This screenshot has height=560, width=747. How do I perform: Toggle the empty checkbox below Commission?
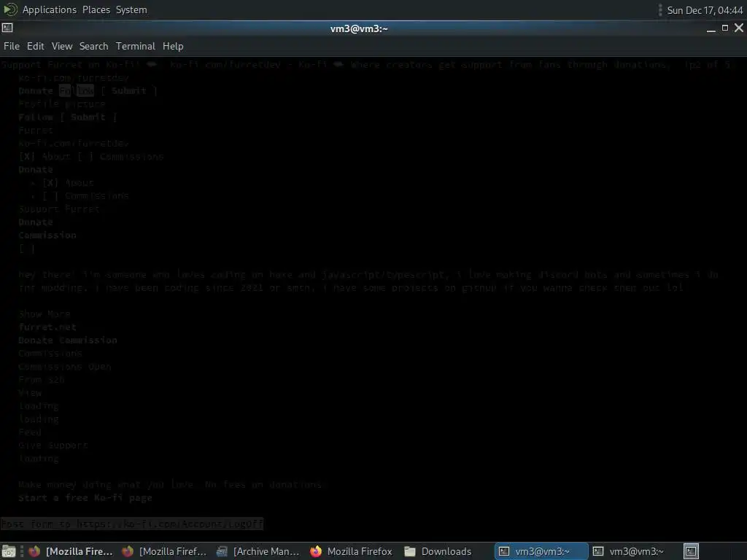[27, 248]
